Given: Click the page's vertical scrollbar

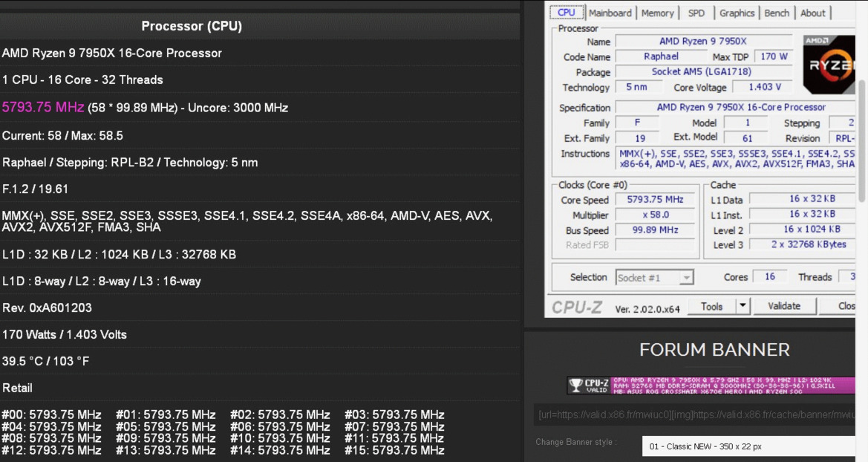Looking at the screenshot, I should (861, 141).
